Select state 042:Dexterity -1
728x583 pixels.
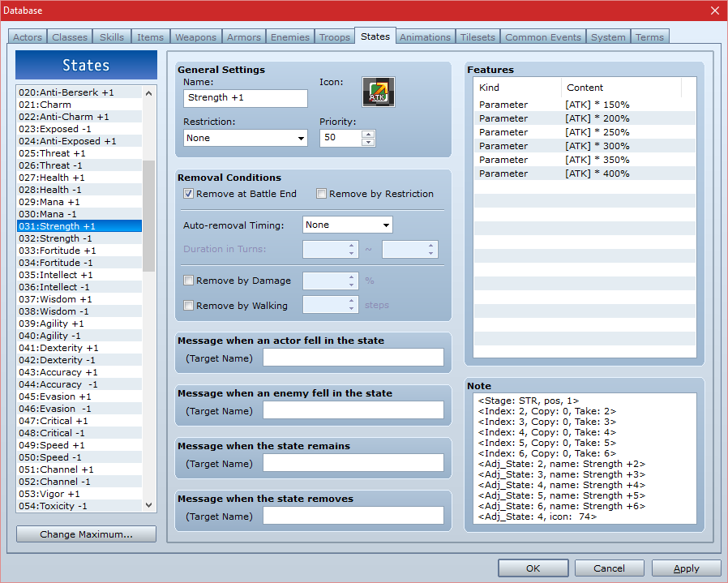point(79,360)
